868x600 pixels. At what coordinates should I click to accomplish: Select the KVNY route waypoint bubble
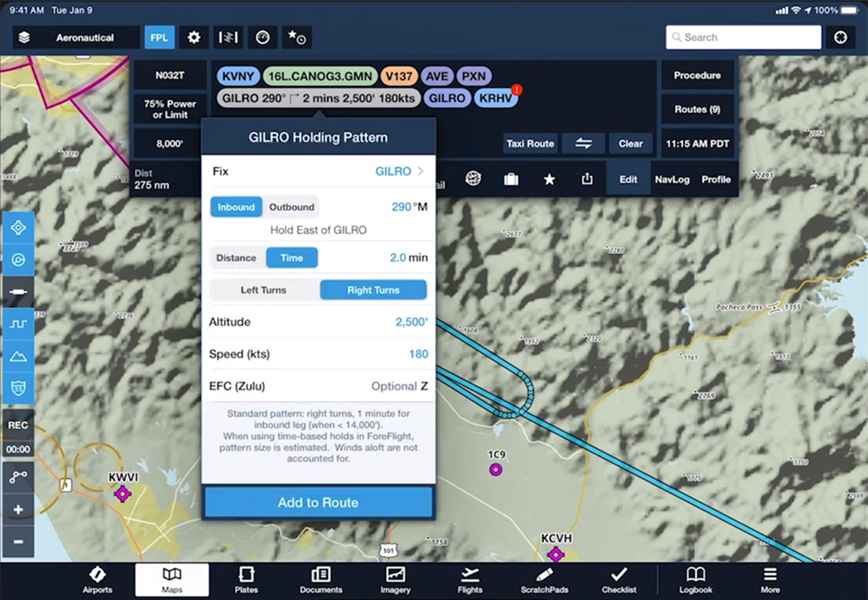pyautogui.click(x=238, y=76)
